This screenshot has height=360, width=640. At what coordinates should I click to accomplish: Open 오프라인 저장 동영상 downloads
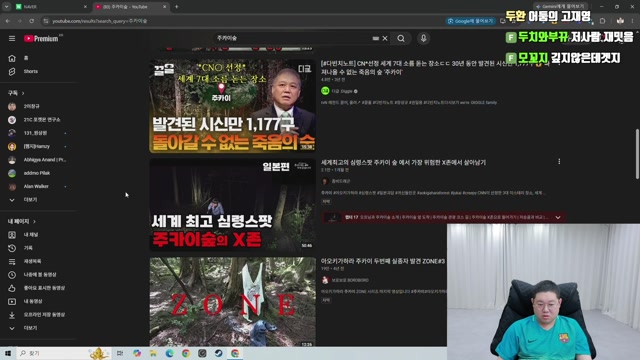[x=36, y=315]
